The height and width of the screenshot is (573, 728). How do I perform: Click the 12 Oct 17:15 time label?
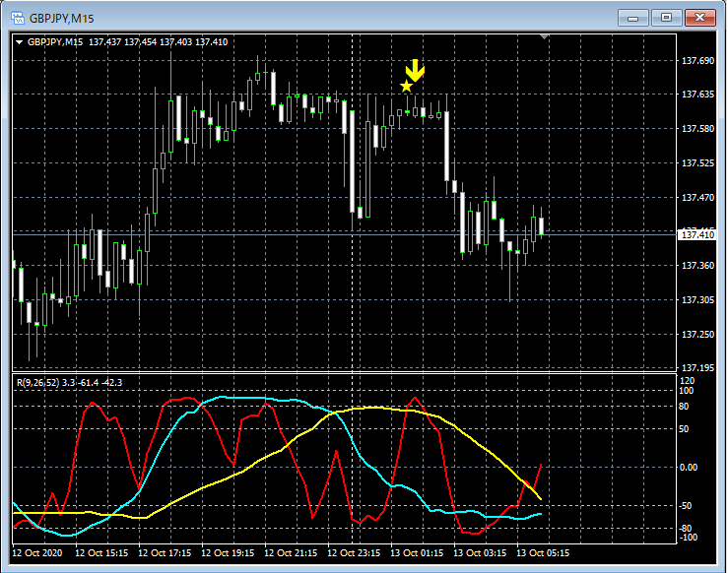point(165,553)
